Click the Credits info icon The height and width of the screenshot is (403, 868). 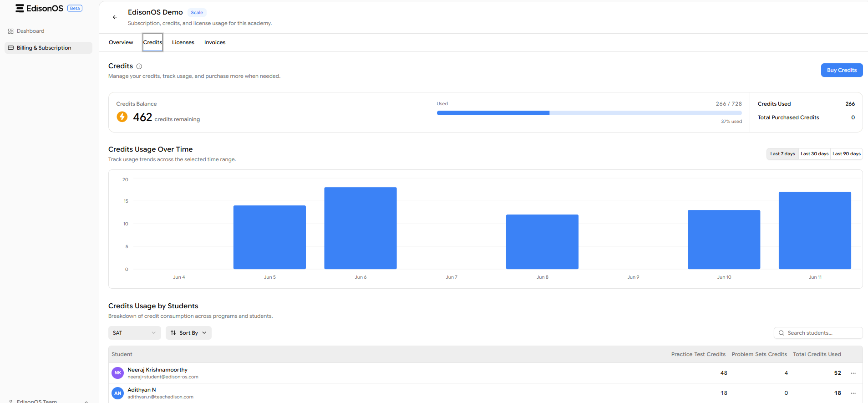(139, 66)
